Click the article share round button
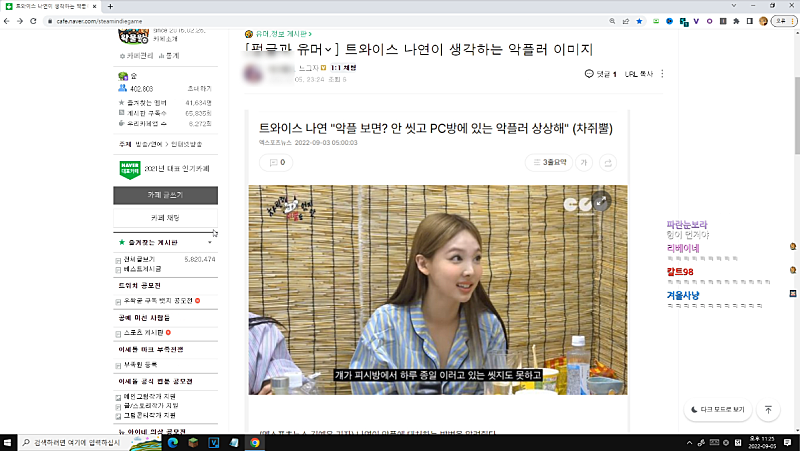800x451 pixels. [x=608, y=163]
